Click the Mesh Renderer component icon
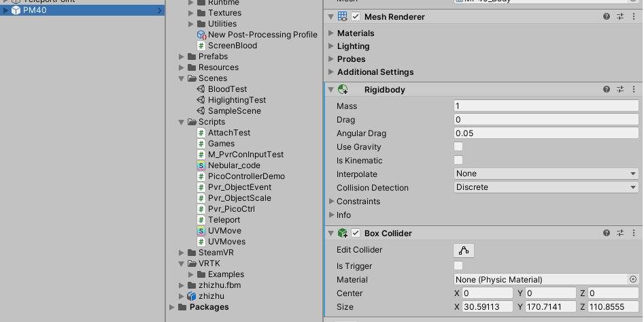Screen dimensions: 644x322 (x=343, y=16)
